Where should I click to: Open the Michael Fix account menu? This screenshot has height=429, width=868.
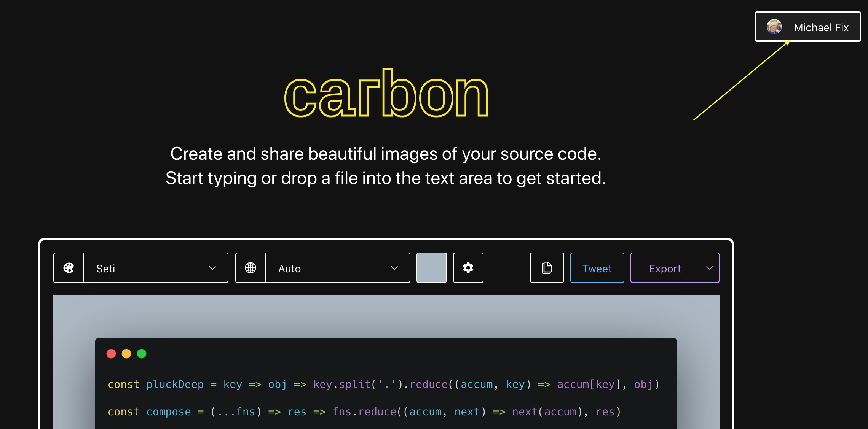(x=807, y=27)
